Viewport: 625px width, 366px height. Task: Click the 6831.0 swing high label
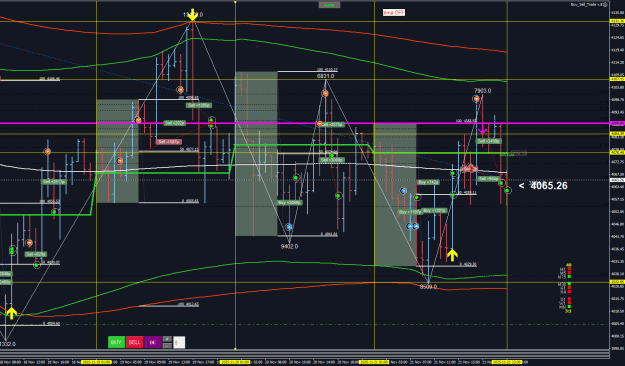click(x=326, y=76)
